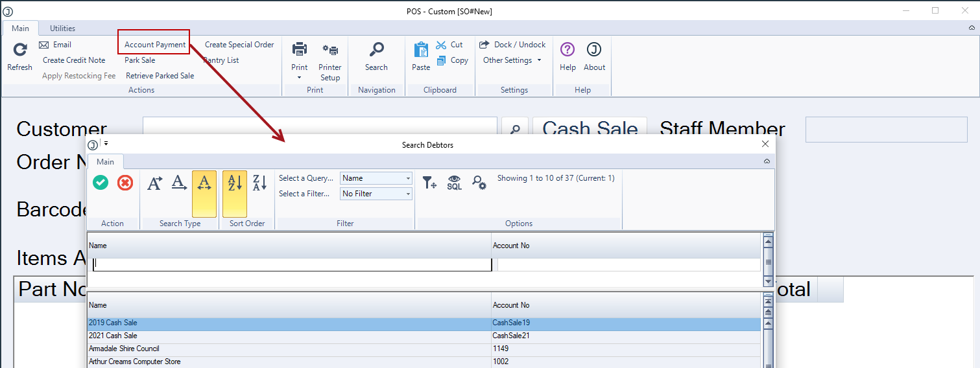Sort by Name column header in results
Screen dimensions: 980x368
289,305
